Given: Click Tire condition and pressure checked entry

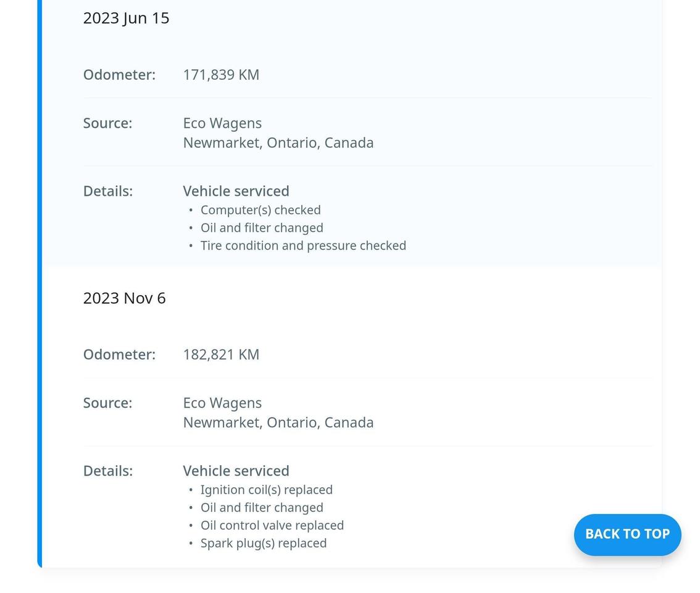Looking at the screenshot, I should 303,245.
